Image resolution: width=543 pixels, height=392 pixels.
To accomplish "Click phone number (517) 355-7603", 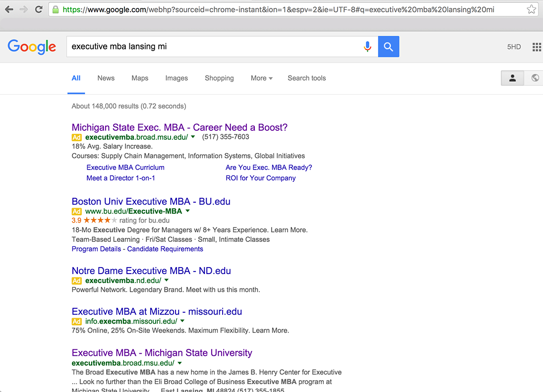I will coord(226,137).
